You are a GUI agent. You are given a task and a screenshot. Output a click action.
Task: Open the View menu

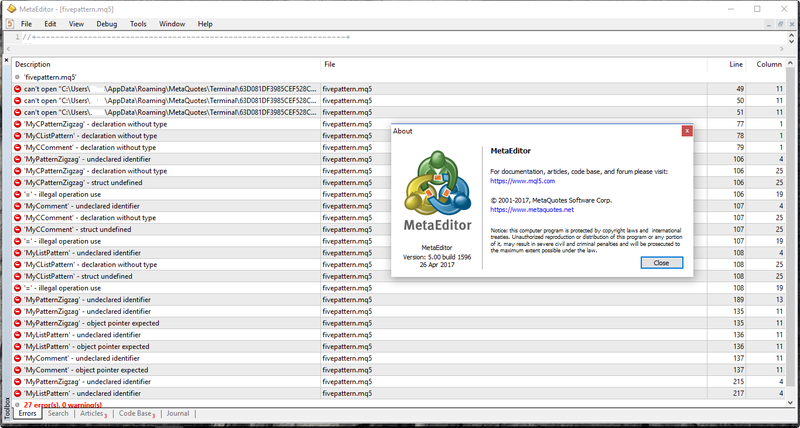pyautogui.click(x=76, y=24)
